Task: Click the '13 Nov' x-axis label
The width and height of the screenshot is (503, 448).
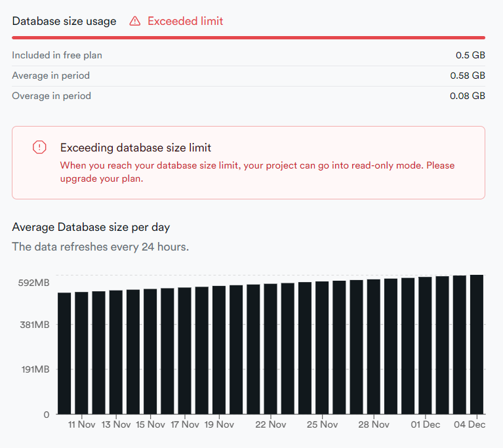Action: [116, 424]
